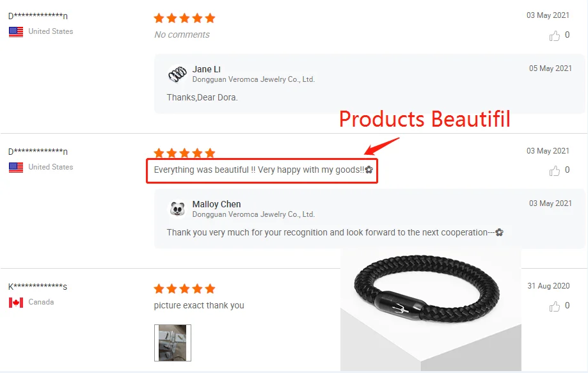Open the review photo thumbnail

coord(173,343)
